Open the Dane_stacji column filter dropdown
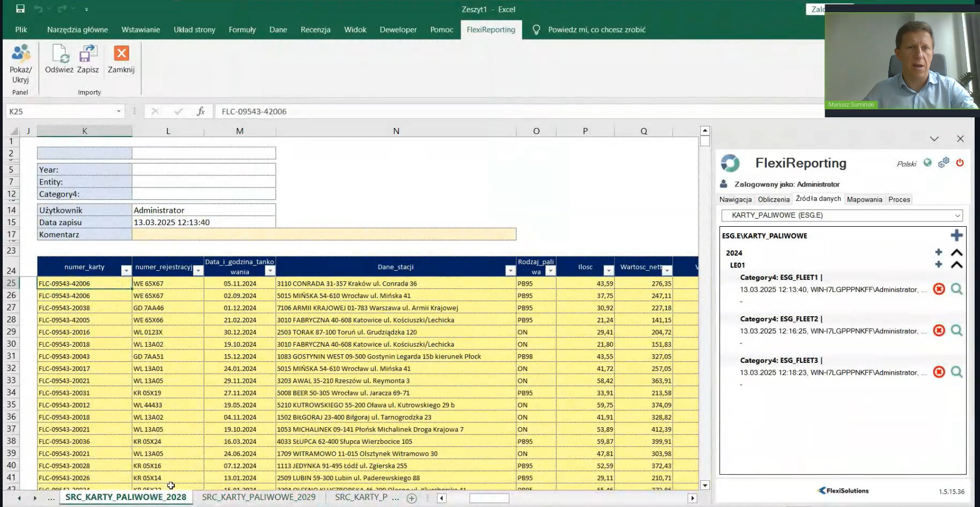The image size is (980, 507). click(x=510, y=271)
